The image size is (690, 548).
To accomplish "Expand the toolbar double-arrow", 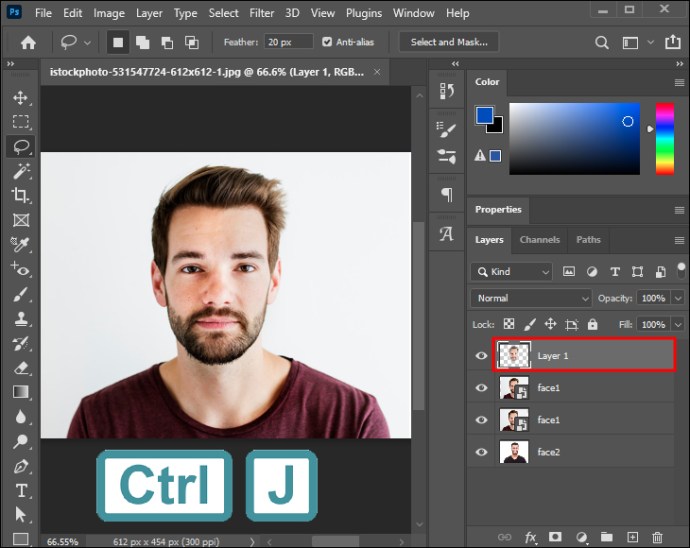I will (11, 64).
